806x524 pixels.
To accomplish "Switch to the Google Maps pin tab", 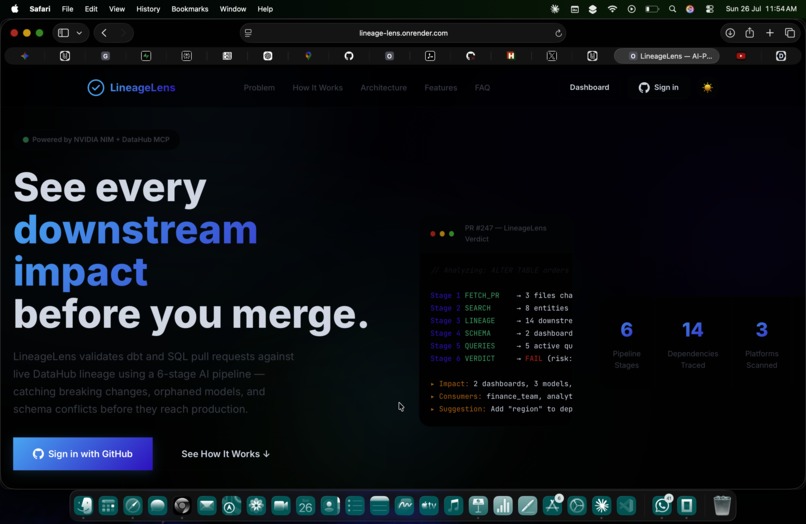I will [308, 56].
